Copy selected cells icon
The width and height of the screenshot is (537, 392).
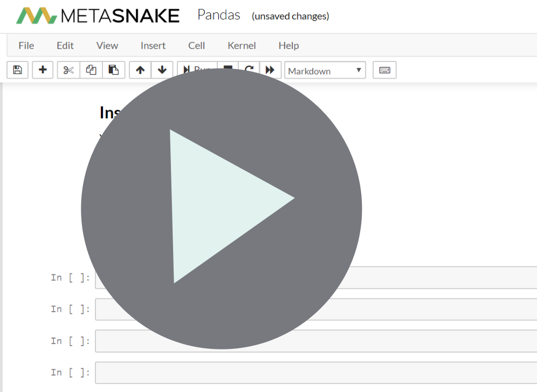click(x=91, y=70)
